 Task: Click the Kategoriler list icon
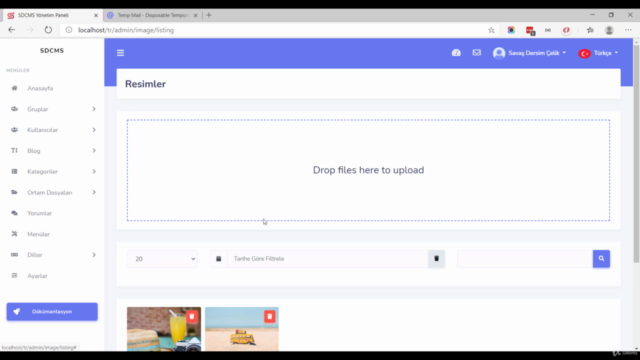(x=14, y=171)
